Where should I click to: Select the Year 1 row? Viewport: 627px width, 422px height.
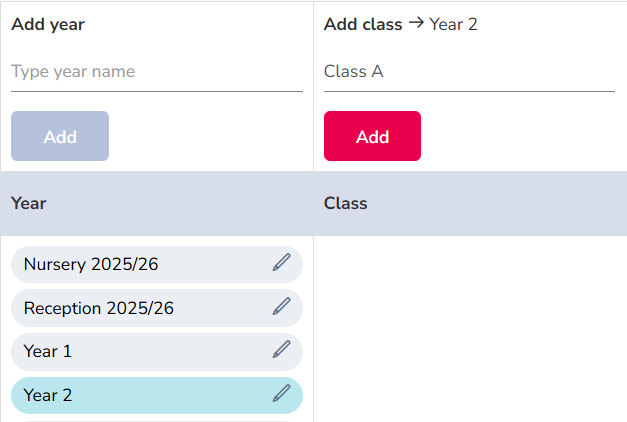pyautogui.click(x=157, y=352)
